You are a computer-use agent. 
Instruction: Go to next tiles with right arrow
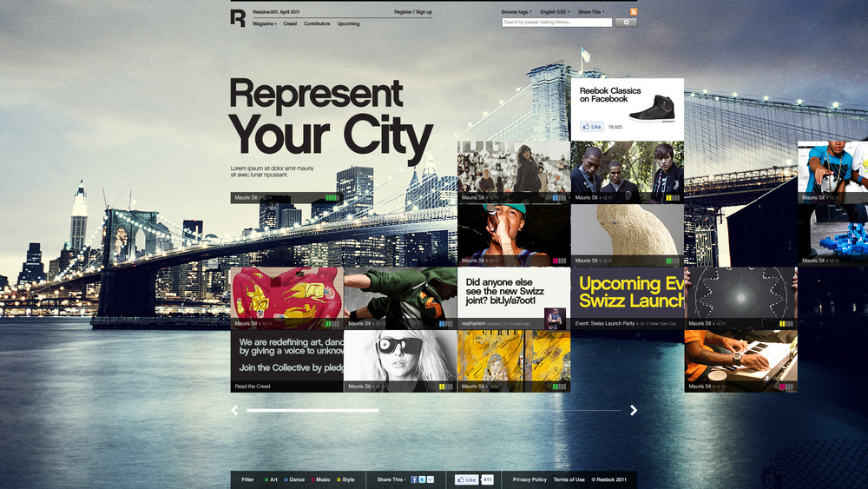tap(634, 410)
